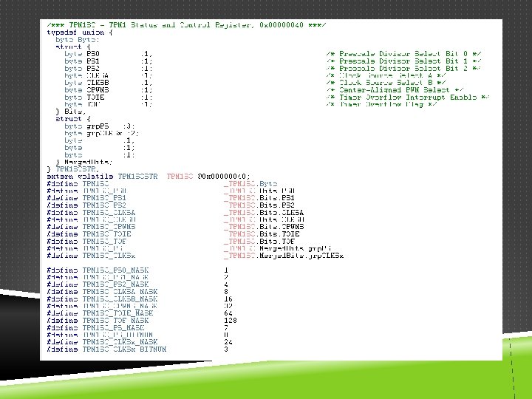The width and height of the screenshot is (532, 399).
Task: Click the mask value '16'
Action: coord(228,299)
